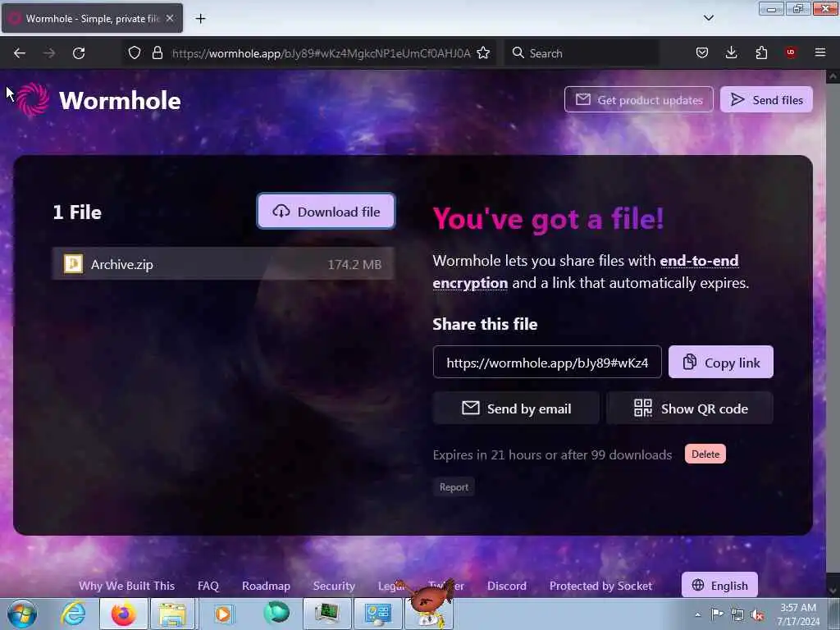Download the file
The image size is (840, 630).
click(x=326, y=212)
